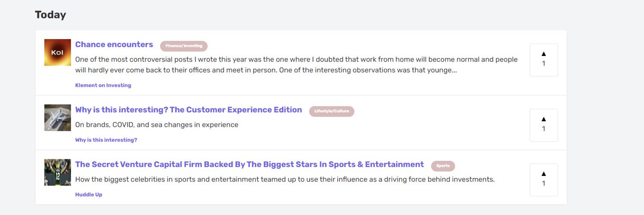Viewport: 644px width, 215px height.
Task: Filter by the Sports tag
Action: (443, 166)
